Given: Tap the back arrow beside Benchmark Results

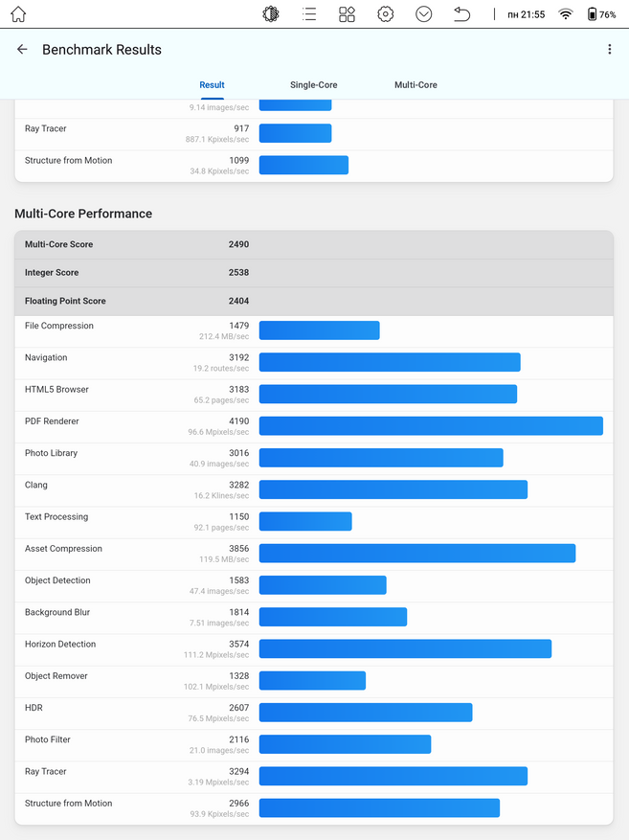Looking at the screenshot, I should point(22,49).
